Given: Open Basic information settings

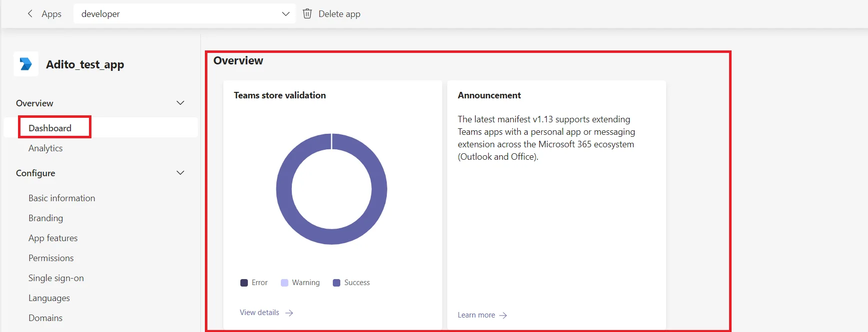Looking at the screenshot, I should click(61, 198).
